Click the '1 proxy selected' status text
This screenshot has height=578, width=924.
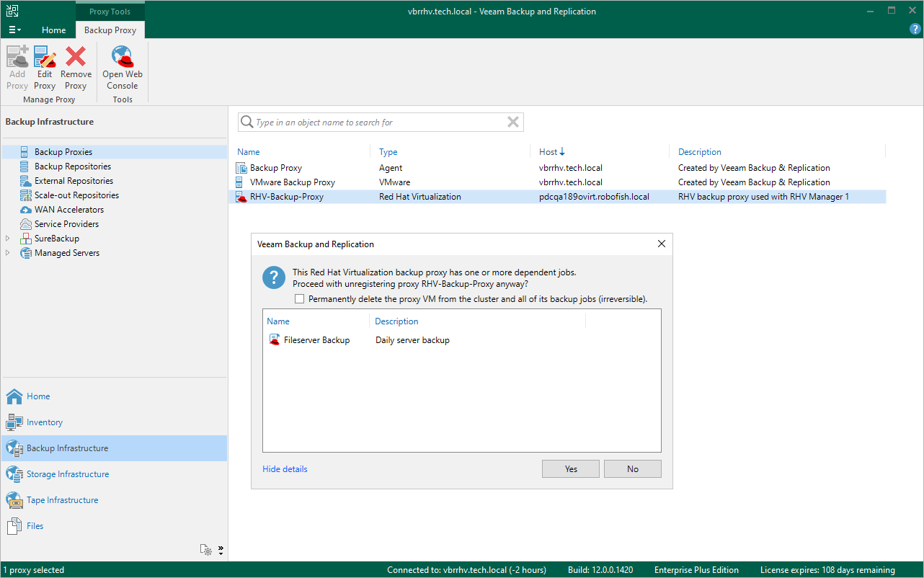pyautogui.click(x=34, y=570)
